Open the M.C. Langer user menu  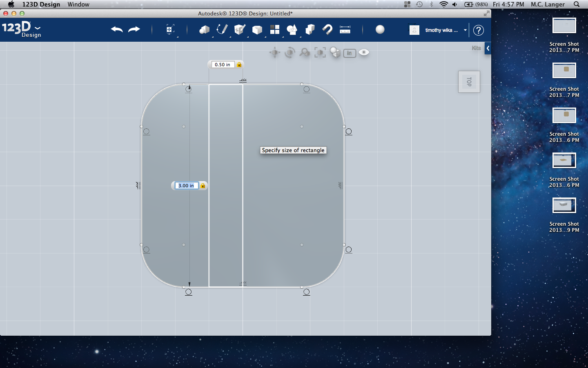click(548, 4)
